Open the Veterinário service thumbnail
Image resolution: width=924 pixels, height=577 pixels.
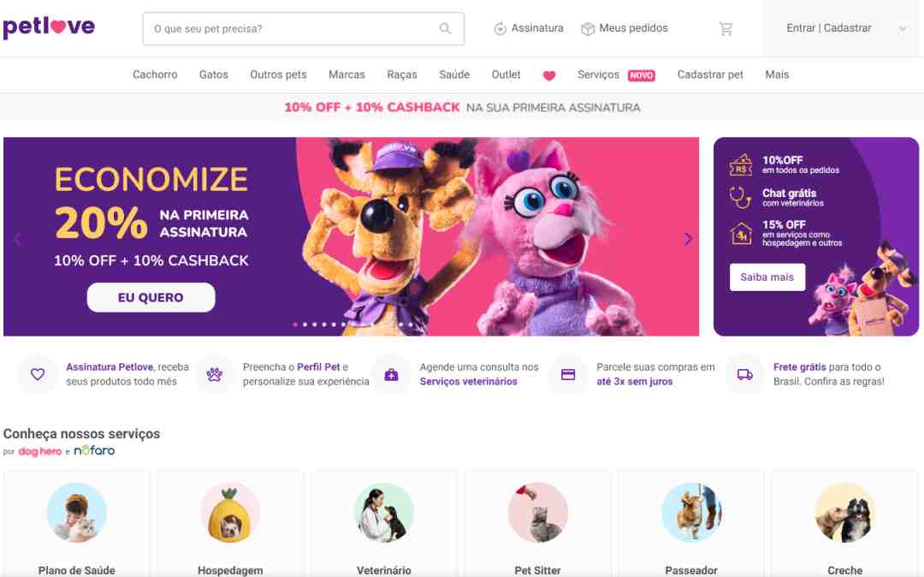click(383, 513)
